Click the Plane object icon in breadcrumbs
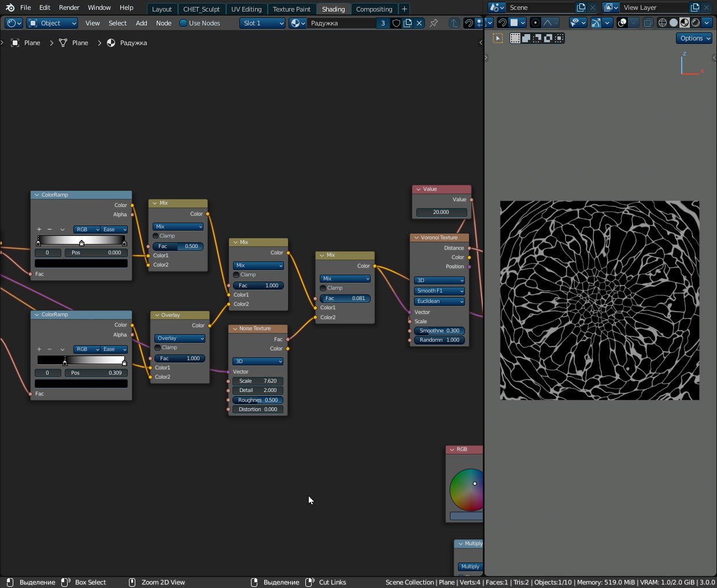 [16, 43]
